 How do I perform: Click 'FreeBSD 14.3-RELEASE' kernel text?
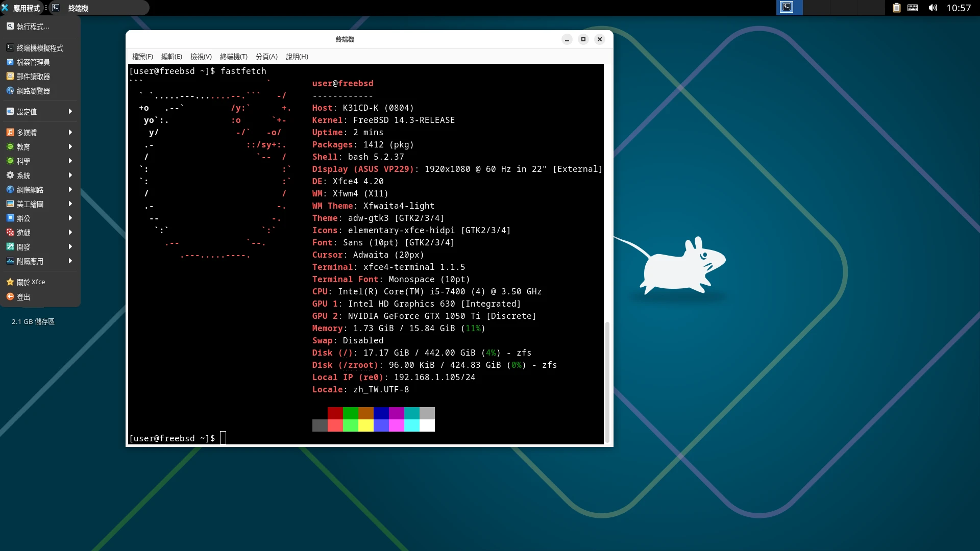click(404, 120)
